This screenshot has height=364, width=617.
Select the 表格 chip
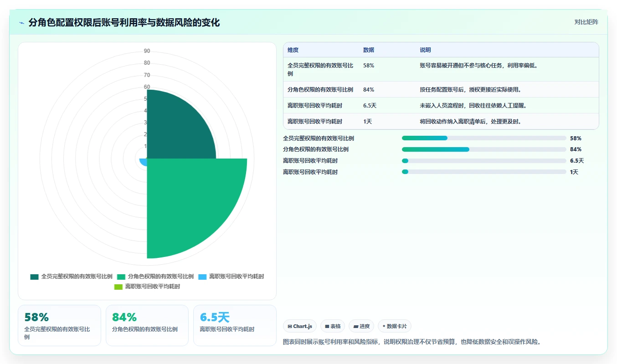[333, 326]
